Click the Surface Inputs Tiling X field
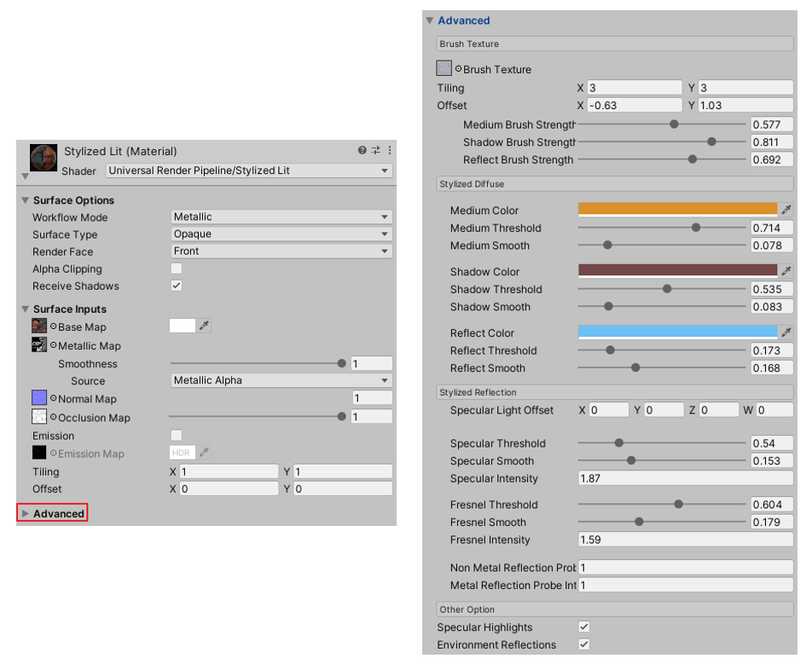812x670 pixels. [229, 471]
